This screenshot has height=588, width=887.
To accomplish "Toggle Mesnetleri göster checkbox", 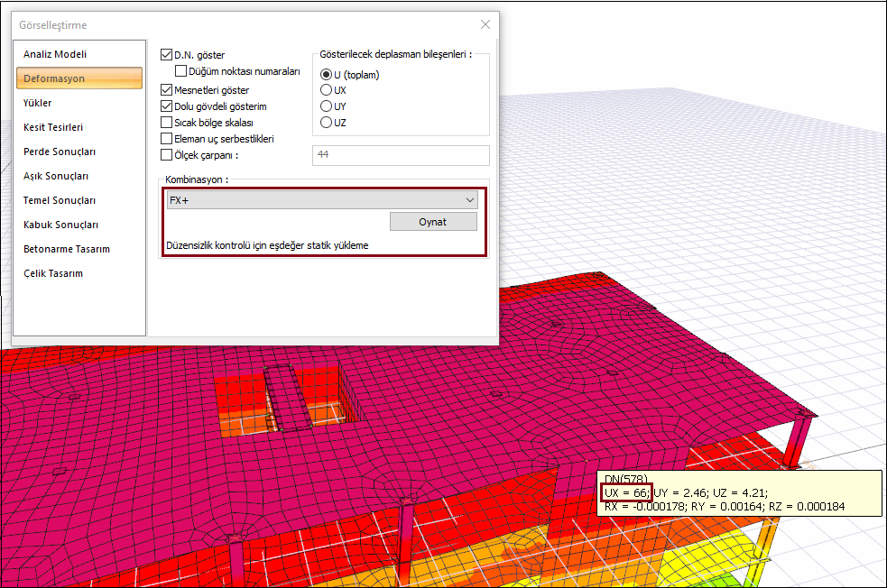I will [166, 90].
